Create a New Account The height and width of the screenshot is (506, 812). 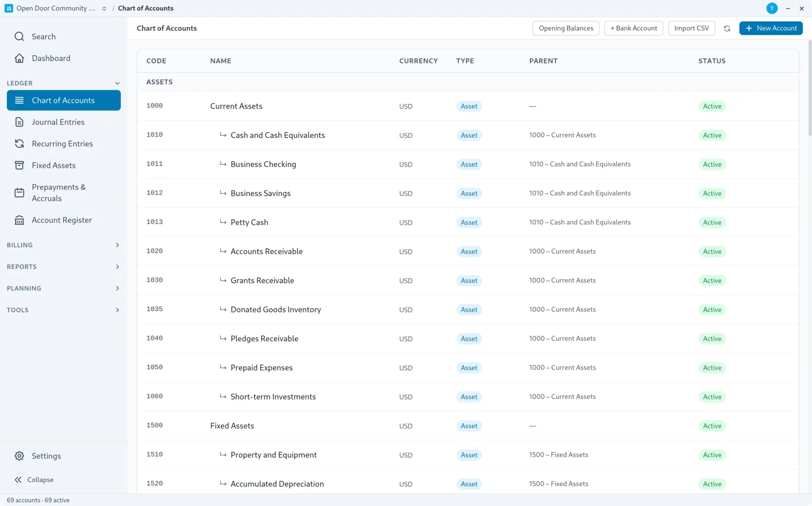771,28
